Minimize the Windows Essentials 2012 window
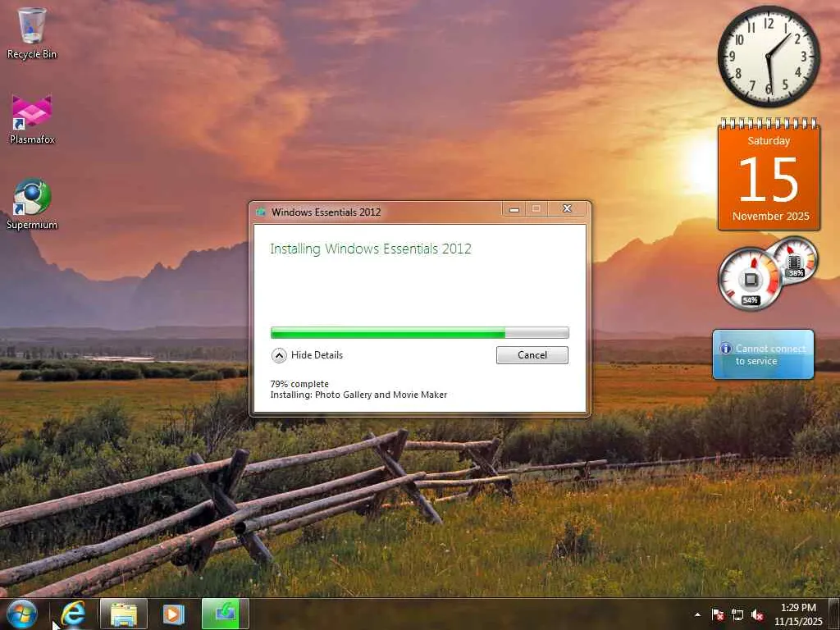This screenshot has height=630, width=840. (514, 209)
